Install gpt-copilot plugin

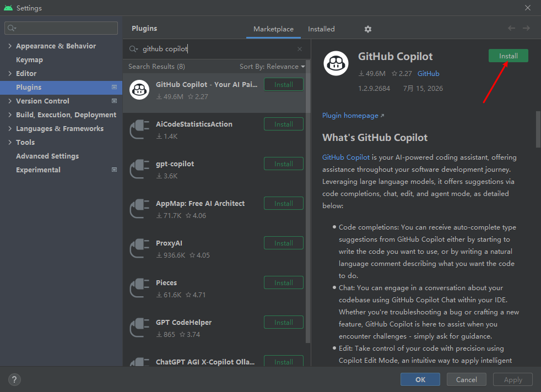coord(284,164)
